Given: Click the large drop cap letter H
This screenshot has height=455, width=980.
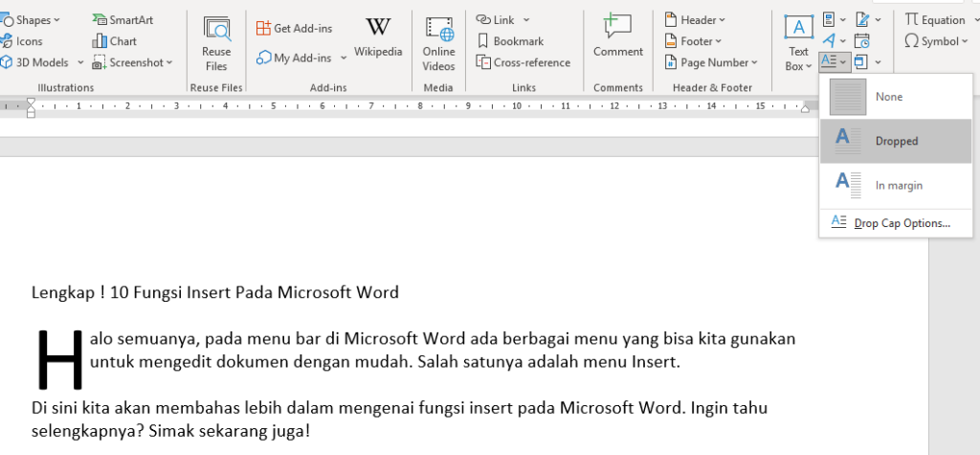Looking at the screenshot, I should click(x=60, y=359).
